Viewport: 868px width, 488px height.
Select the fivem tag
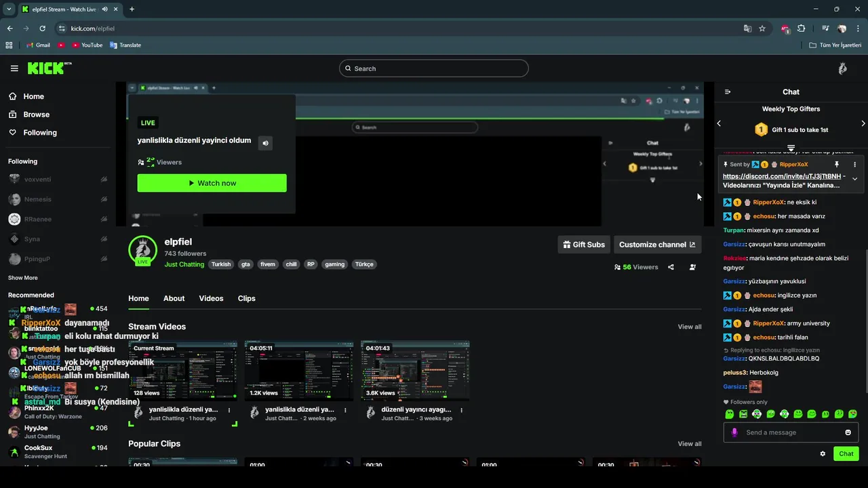(x=268, y=264)
